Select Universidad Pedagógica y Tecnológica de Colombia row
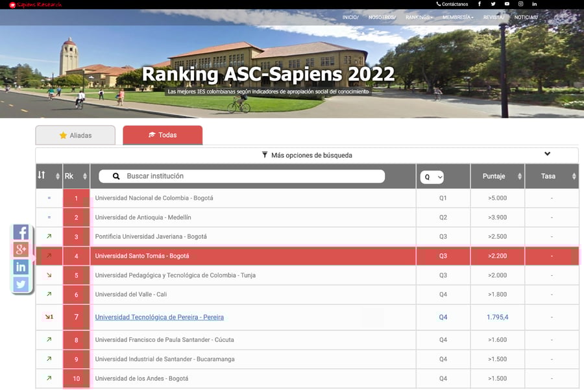The width and height of the screenshot is (584, 392). point(308,275)
